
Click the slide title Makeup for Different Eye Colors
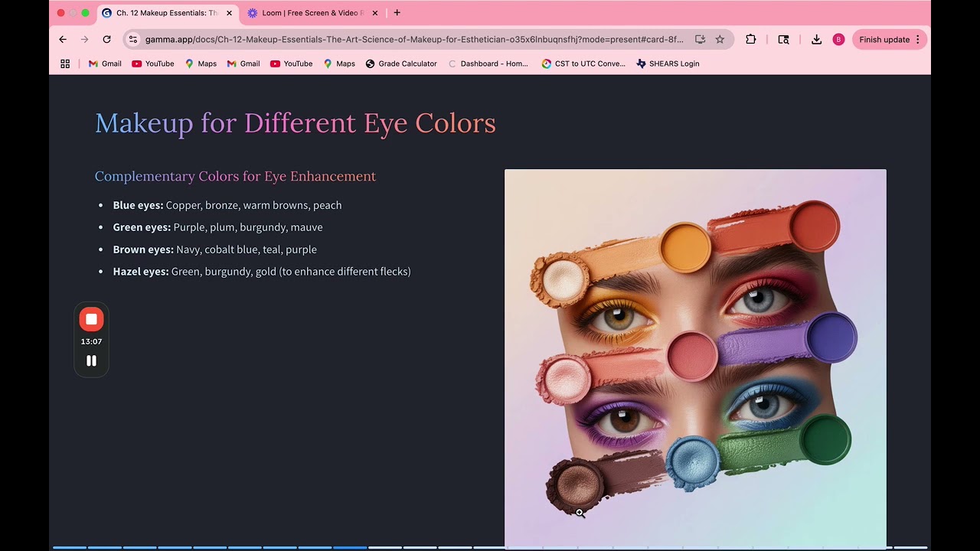296,122
